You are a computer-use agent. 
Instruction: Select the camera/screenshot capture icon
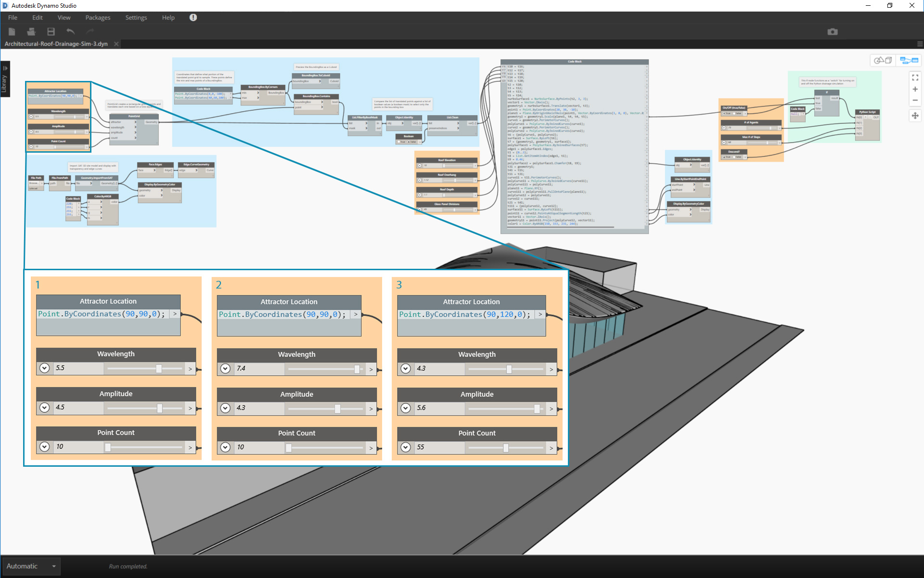833,31
